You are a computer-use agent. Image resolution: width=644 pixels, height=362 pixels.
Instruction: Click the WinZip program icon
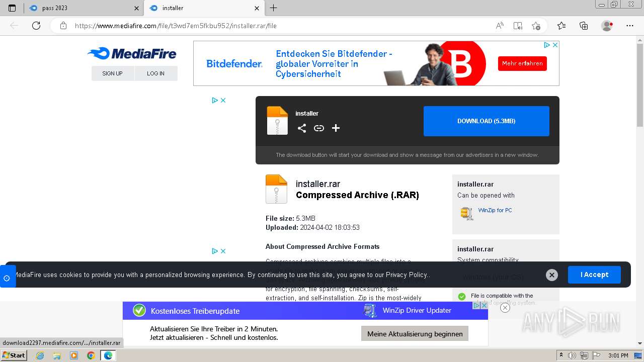[467, 213]
